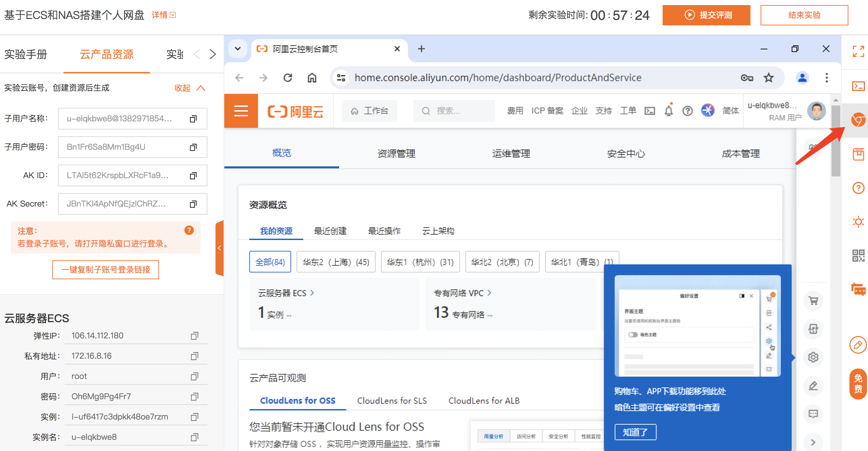Screen dimensions: 868x451
Task: Open the fullscreen icon at top right
Action: 858,51
